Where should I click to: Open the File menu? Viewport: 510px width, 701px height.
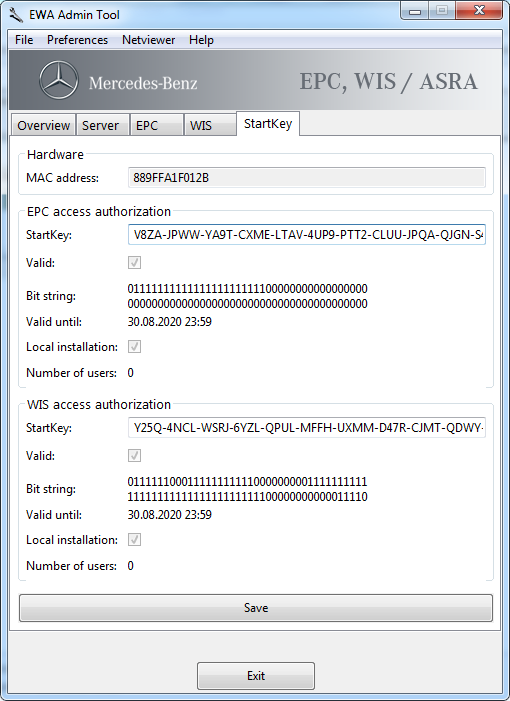tap(24, 40)
